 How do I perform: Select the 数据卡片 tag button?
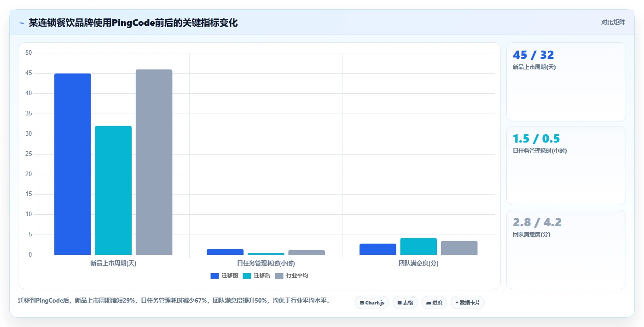point(468,303)
